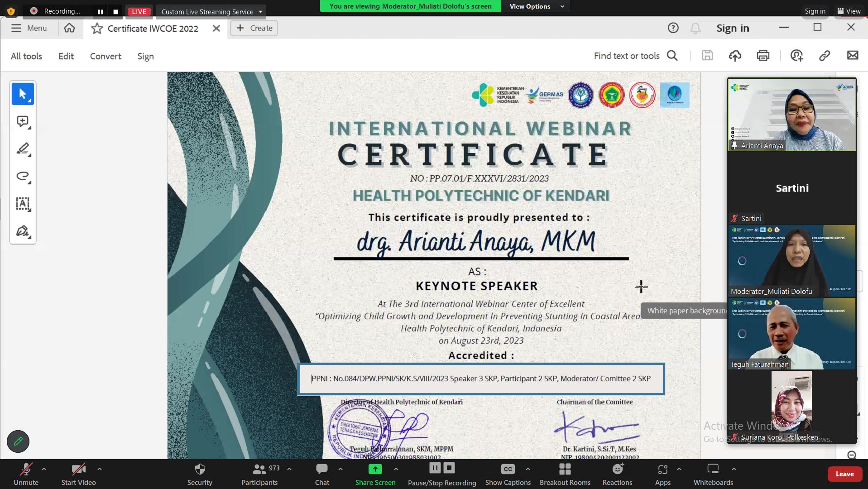868x489 pixels.
Task: Upload the file to cloud
Action: point(735,56)
